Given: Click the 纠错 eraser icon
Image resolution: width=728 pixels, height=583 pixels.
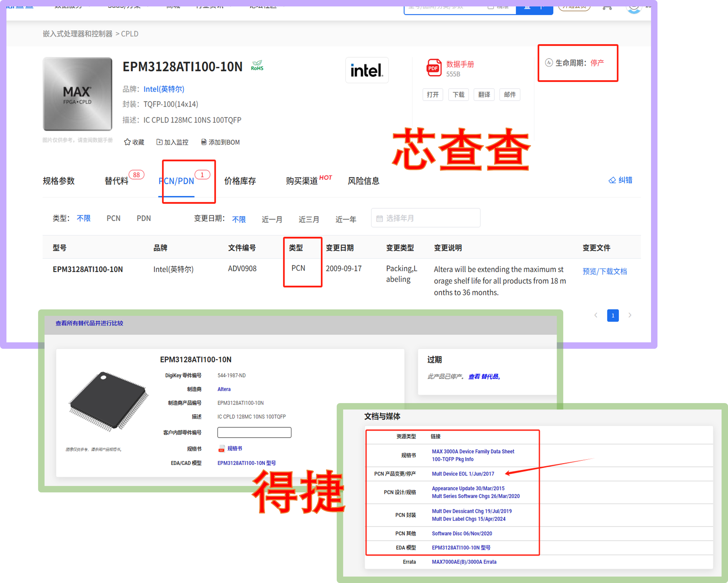Looking at the screenshot, I should pos(612,180).
